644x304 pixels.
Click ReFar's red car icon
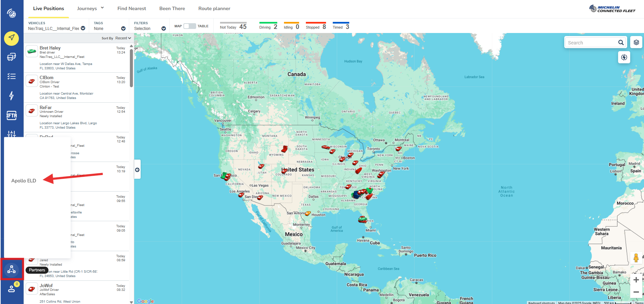tap(32, 111)
